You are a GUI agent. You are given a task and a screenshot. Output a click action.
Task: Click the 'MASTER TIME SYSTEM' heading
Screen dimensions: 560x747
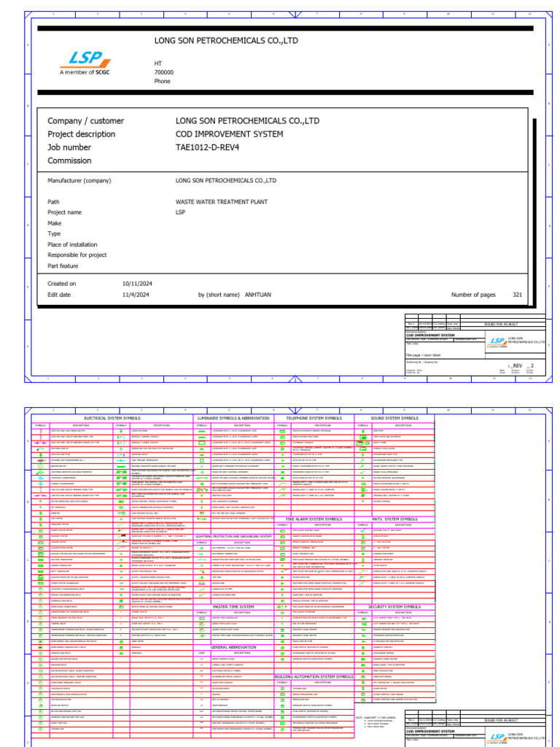pyautogui.click(x=234, y=607)
